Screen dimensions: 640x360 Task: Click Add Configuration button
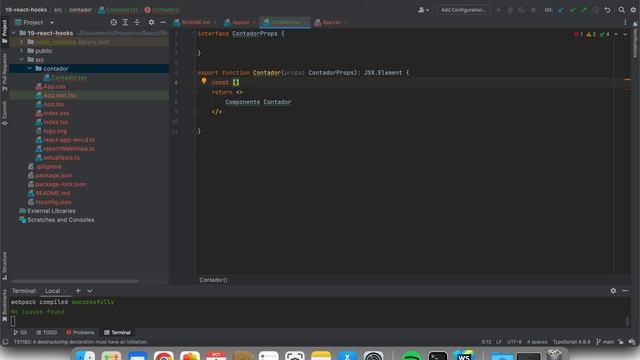(463, 10)
